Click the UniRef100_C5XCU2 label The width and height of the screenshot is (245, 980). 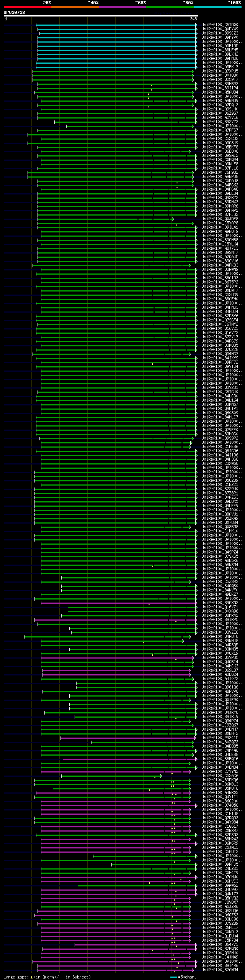pos(220,139)
